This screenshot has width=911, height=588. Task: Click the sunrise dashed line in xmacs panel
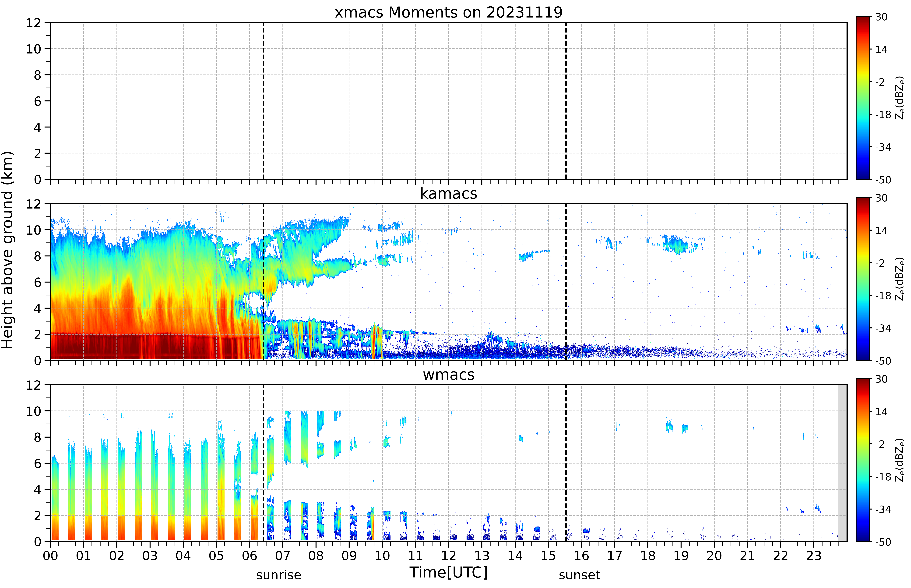click(x=263, y=101)
